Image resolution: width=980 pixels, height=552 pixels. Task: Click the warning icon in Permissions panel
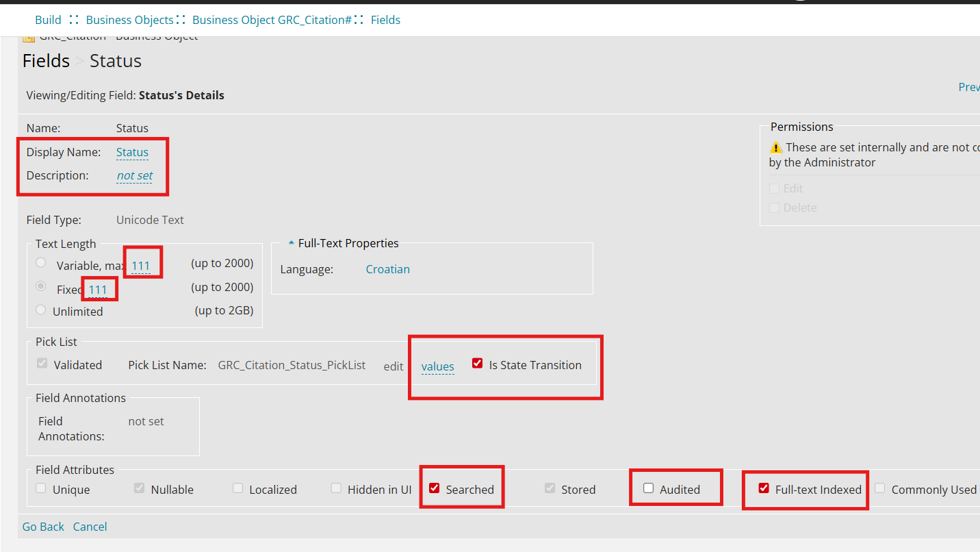tap(776, 147)
